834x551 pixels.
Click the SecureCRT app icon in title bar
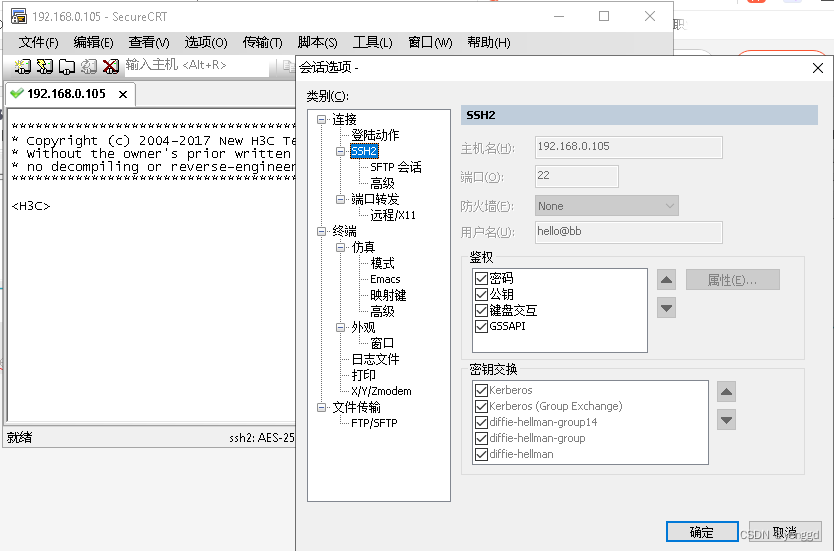(x=19, y=16)
